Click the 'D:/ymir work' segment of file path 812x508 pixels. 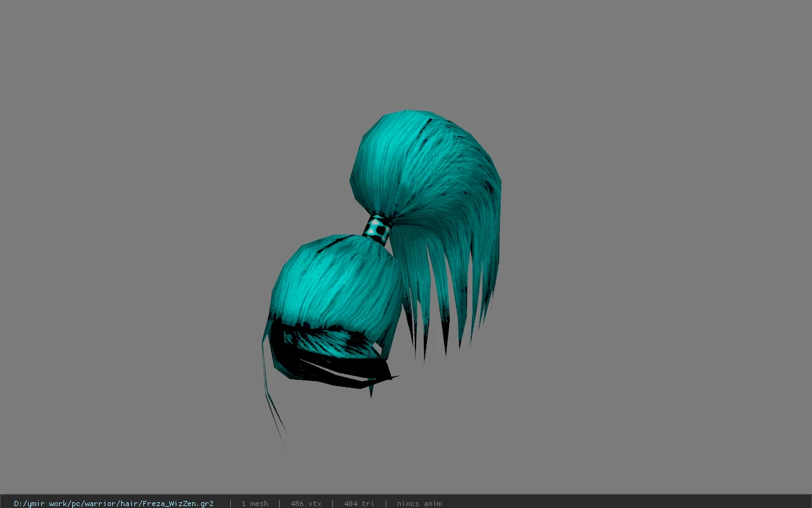point(43,504)
